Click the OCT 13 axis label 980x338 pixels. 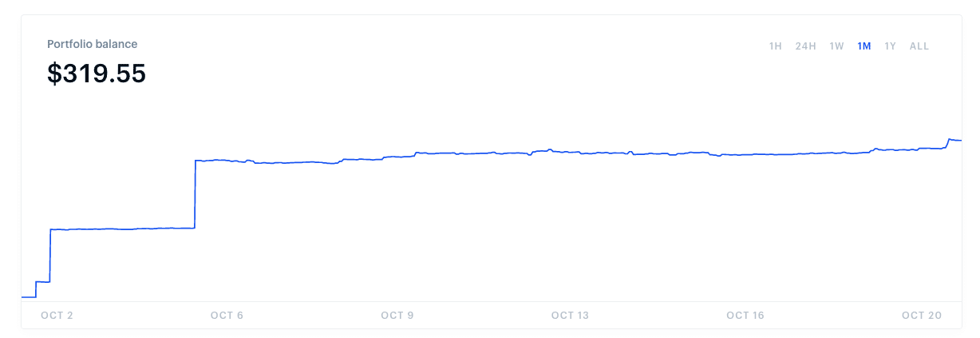click(x=570, y=316)
